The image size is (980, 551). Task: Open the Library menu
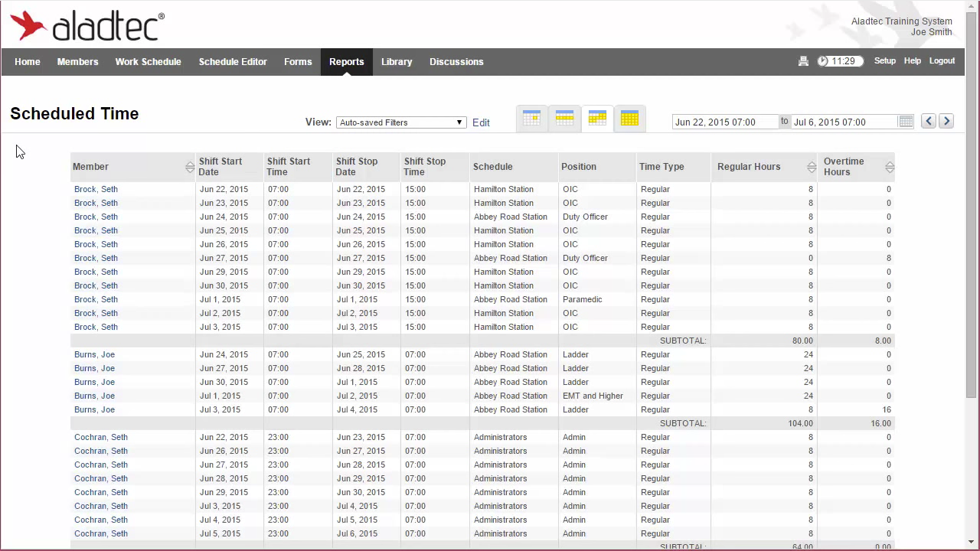pos(397,62)
